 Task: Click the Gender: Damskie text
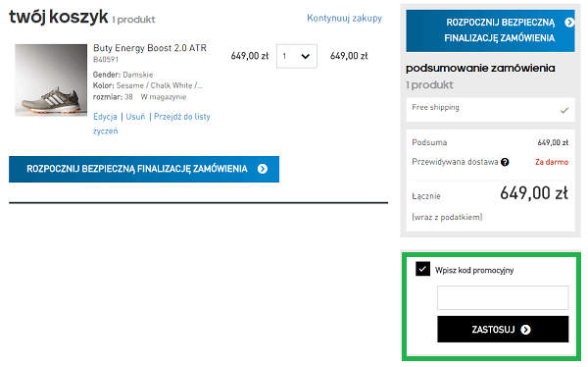coord(123,75)
